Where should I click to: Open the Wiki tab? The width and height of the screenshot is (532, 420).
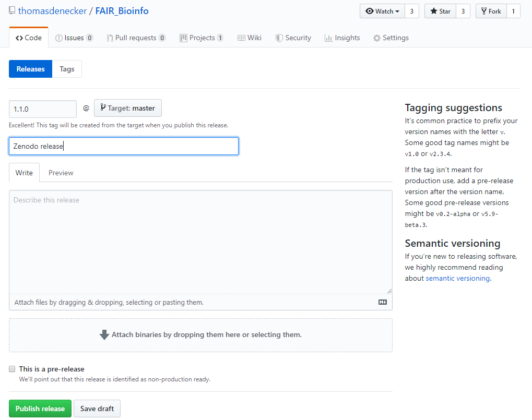[250, 38]
